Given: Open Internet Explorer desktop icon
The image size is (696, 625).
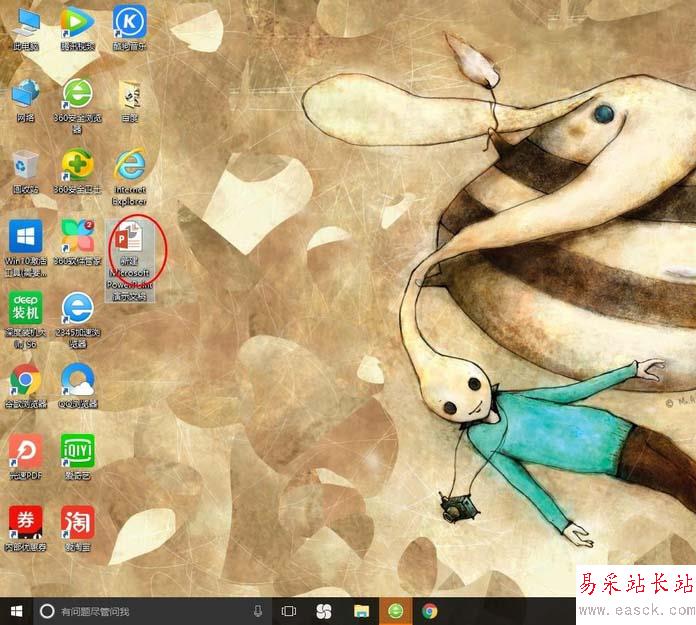Looking at the screenshot, I should coord(129,178).
